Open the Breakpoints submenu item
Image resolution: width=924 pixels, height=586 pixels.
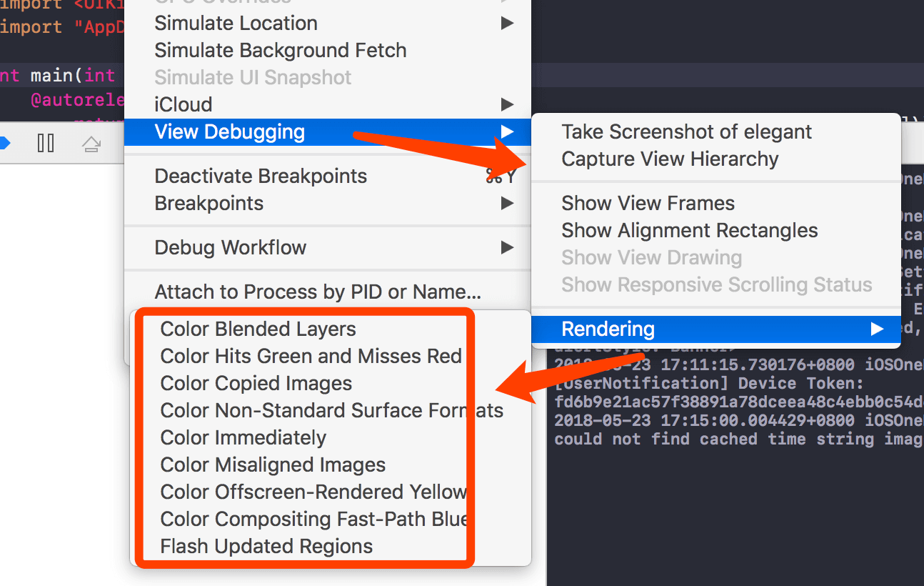[x=209, y=203]
